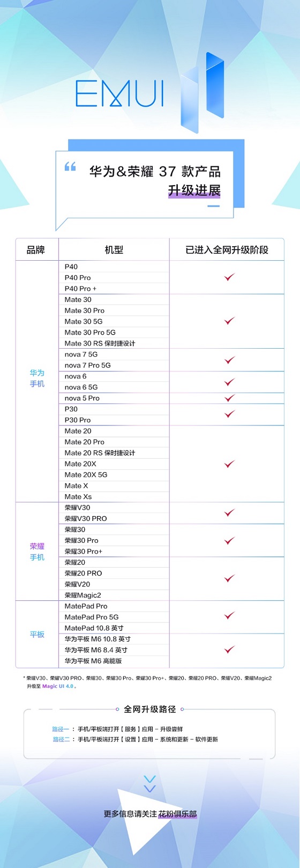
Task: Click the check mark for Mate 20 series
Action: (x=229, y=464)
